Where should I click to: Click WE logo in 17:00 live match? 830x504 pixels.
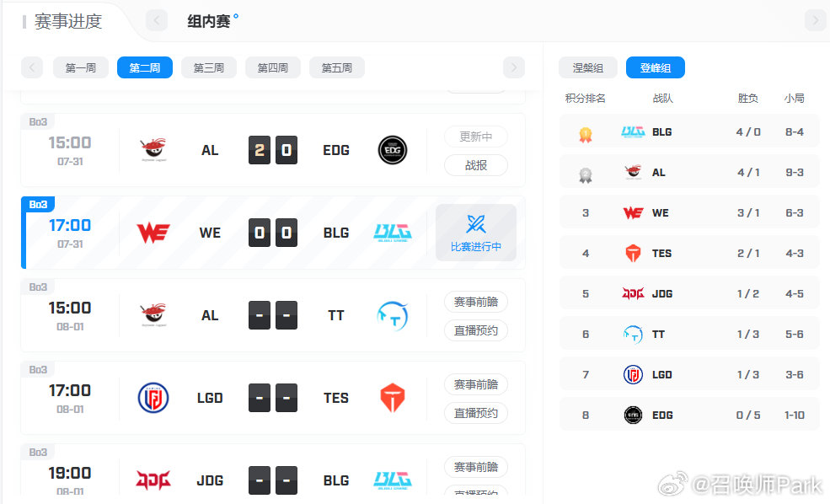(153, 233)
